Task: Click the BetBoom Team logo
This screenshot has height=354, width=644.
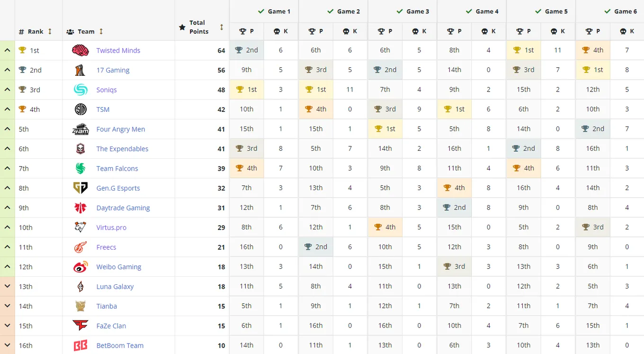Action: pos(80,345)
